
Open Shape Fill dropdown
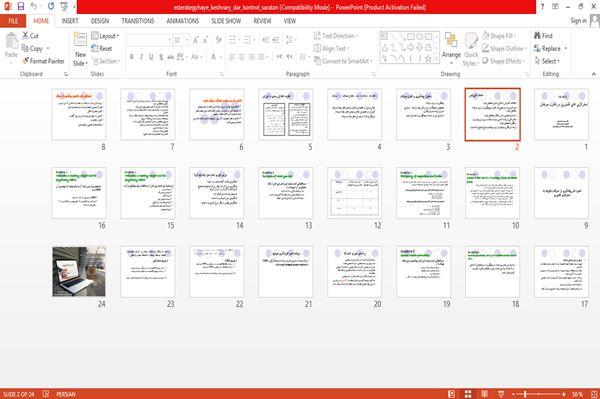click(499, 36)
